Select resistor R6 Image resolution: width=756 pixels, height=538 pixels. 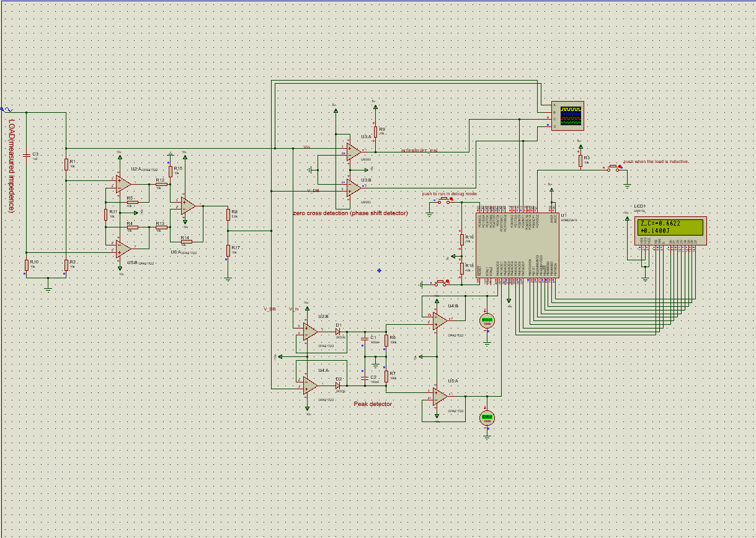(386, 340)
